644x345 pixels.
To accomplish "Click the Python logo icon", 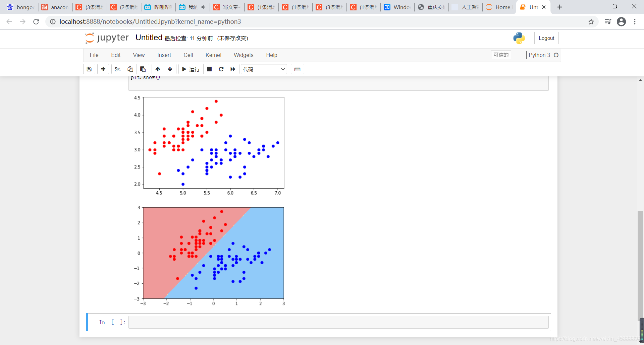I will tap(519, 38).
